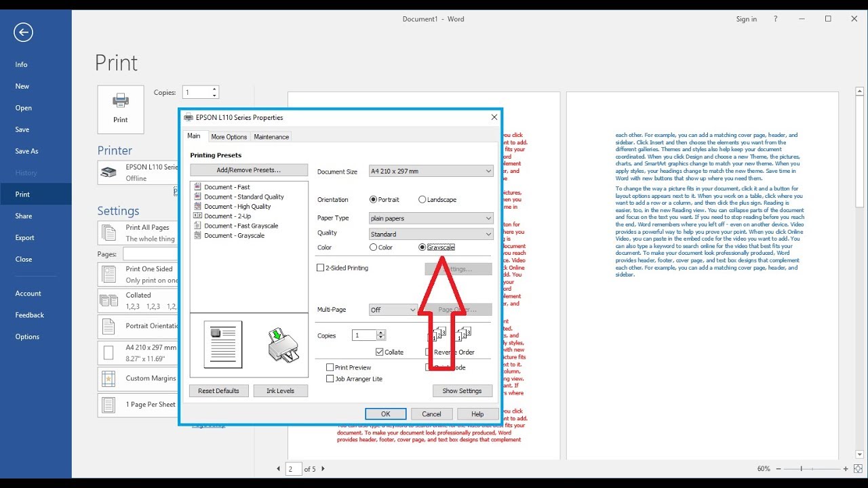Click the current page number field
Viewport: 868px width, 488px height.
point(294,469)
